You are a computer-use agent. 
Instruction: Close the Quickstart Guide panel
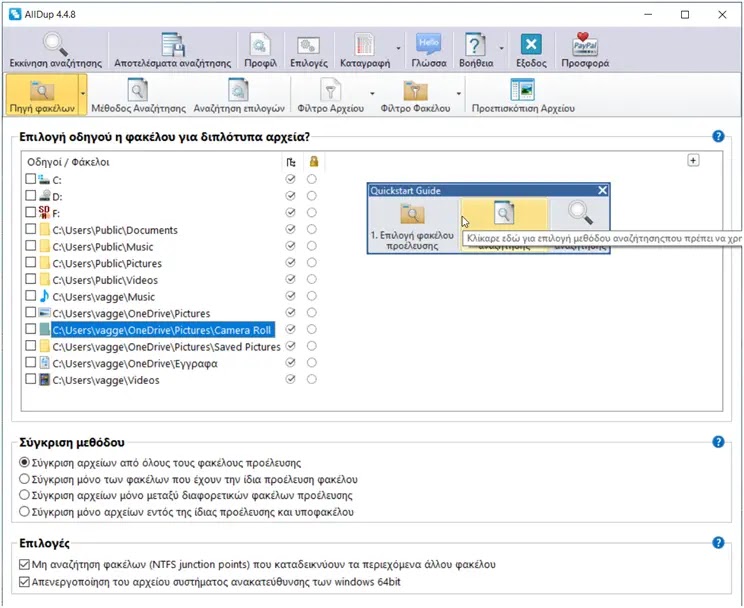(x=602, y=190)
